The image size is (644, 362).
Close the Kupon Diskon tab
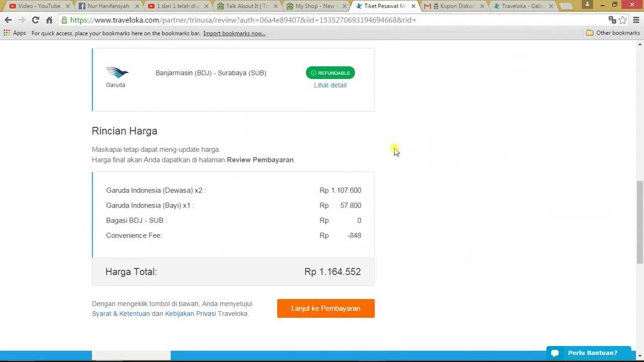pos(482,6)
